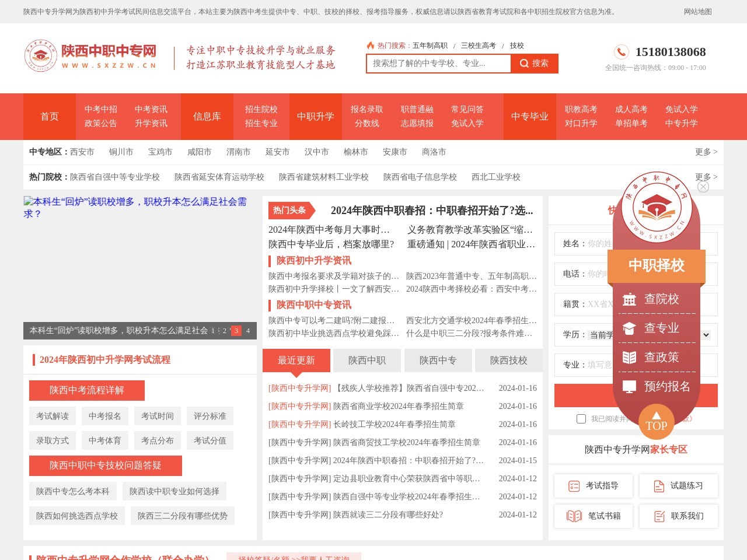The height and width of the screenshot is (560, 747).
Task: Select 西安市 region link
Action: click(x=82, y=152)
